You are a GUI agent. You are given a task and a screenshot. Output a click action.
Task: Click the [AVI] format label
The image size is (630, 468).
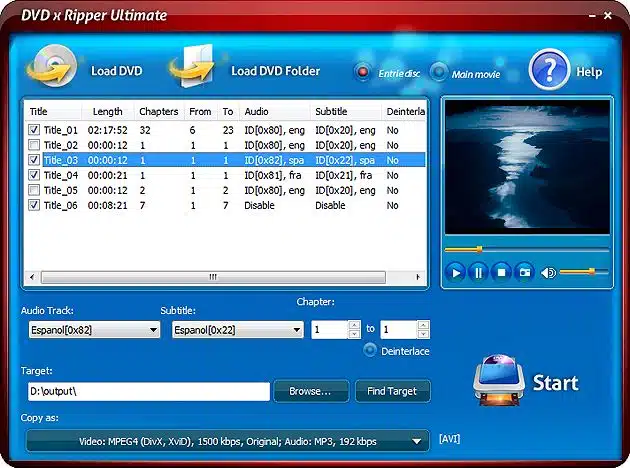click(450, 439)
